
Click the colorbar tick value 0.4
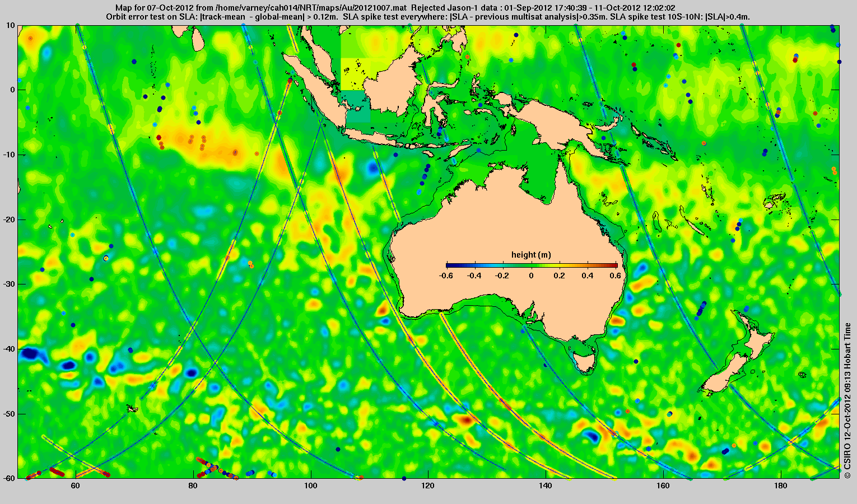pos(588,276)
